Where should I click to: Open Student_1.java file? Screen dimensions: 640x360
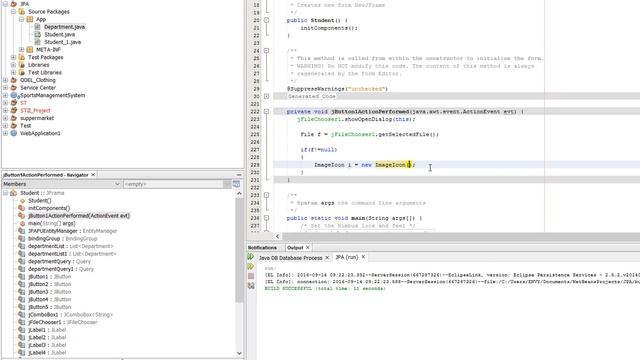62,42
